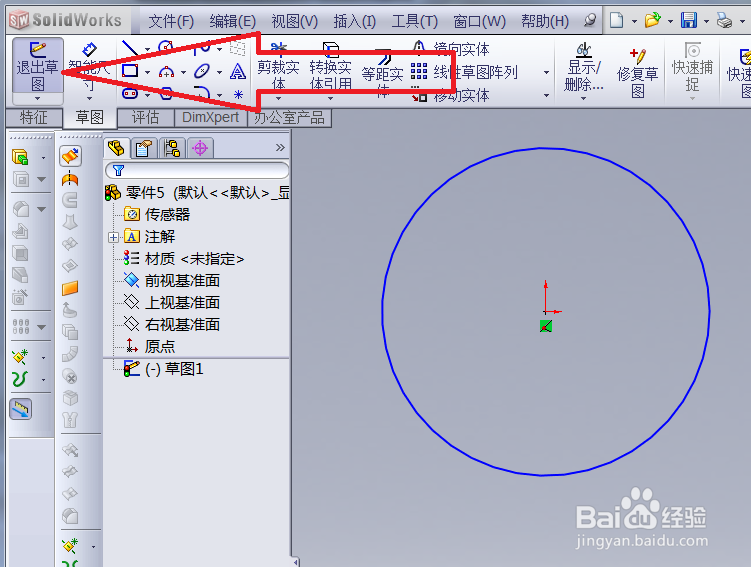Toggle the highlighted orange ribbon surface icon

coord(70,156)
